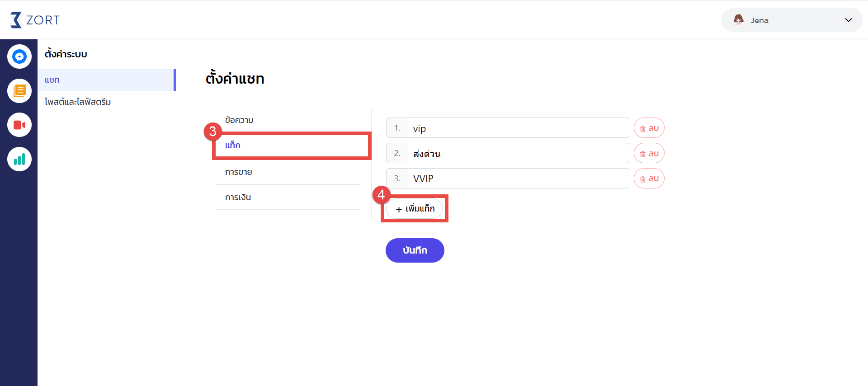Focus the vip tag name field
This screenshot has width=868, height=386.
coord(518,128)
